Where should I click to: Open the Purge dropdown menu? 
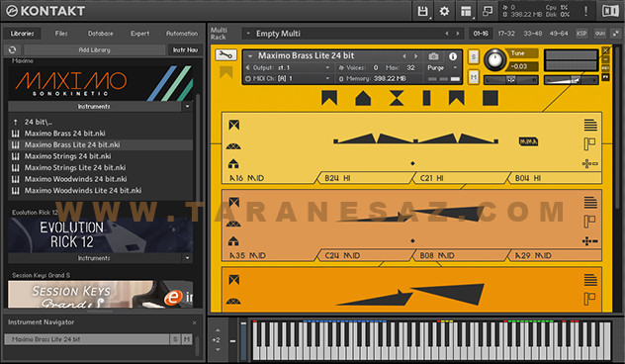click(455, 68)
